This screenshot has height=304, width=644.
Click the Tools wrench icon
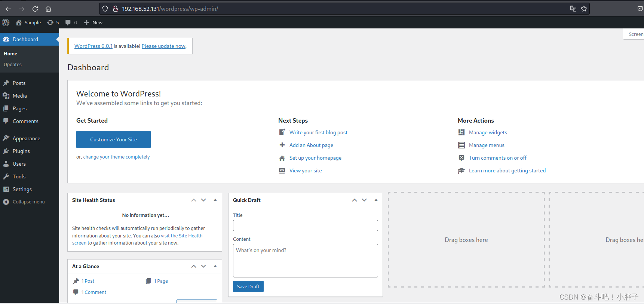(x=6, y=176)
